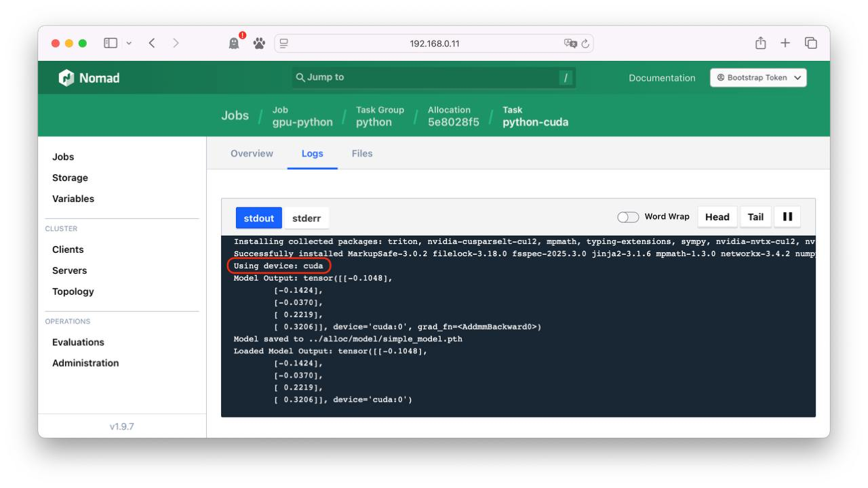Focus the address bar showing 192.168.0.11
Screen dimensions: 868x488
coord(434,43)
